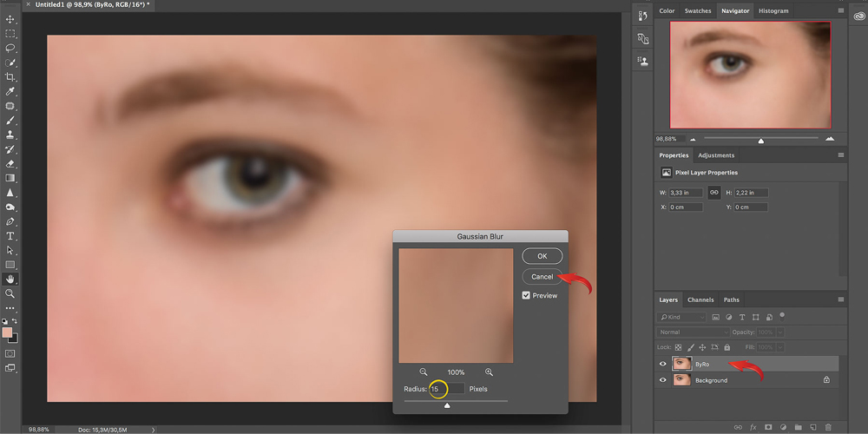This screenshot has height=434, width=868.
Task: Change screen mode from toolbar
Action: [10, 367]
